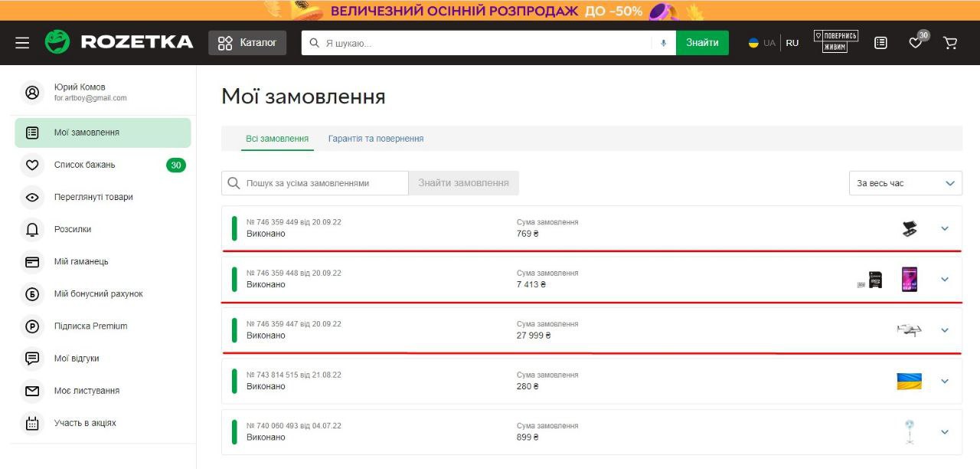Click user profile avatar icon
This screenshot has width=980, height=469.
coord(32,93)
